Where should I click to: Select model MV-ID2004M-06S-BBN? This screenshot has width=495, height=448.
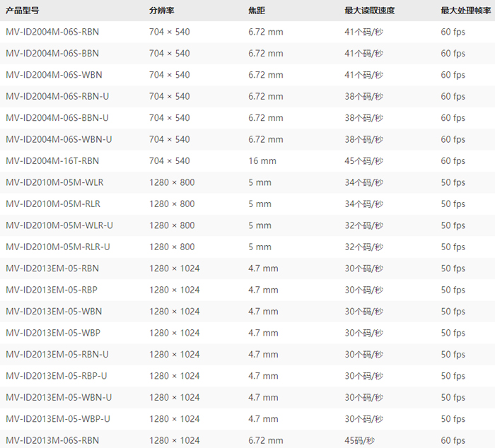[x=52, y=54]
